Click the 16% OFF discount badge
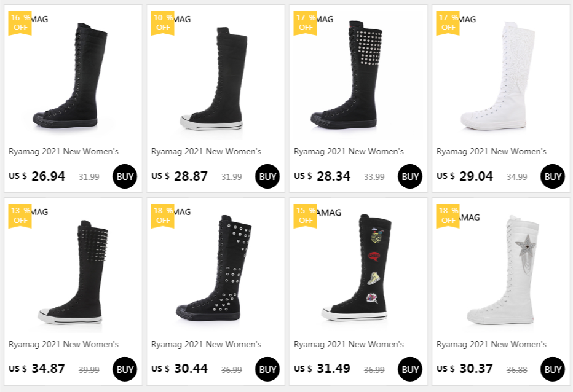The image size is (573, 392). (20, 23)
